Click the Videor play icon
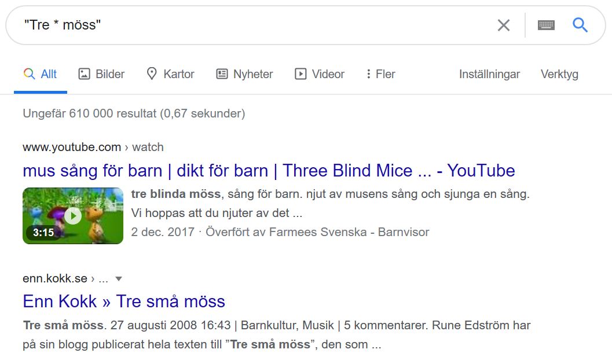Viewport: 612px width, 364px height. (300, 73)
